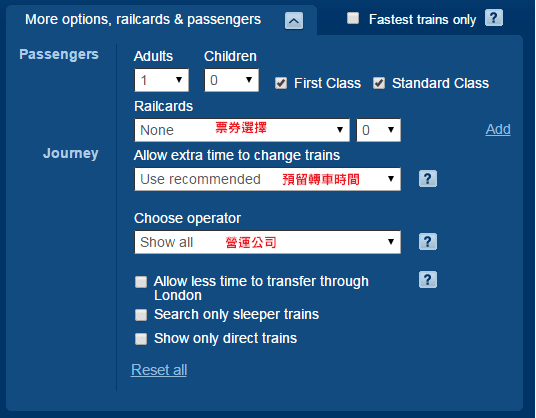Click the Reset all link
536x418 pixels.
[x=159, y=370]
